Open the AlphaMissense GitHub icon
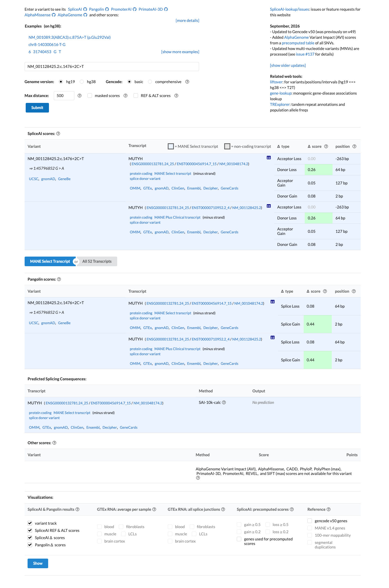This screenshot has height=588, width=389. pos(54,15)
